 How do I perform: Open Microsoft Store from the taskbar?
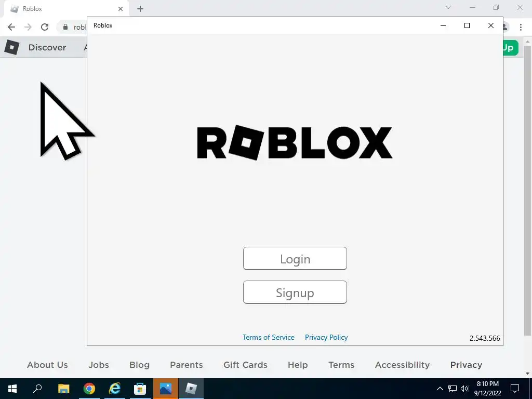pos(140,389)
